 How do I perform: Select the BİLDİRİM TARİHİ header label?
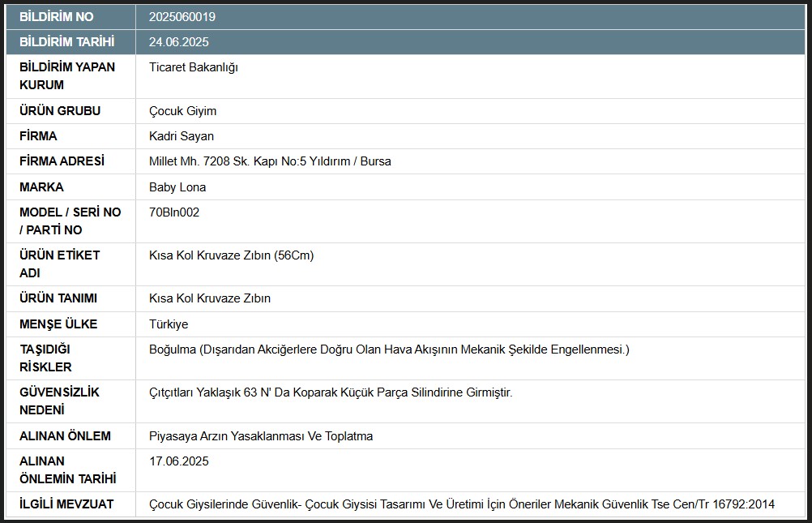(66, 41)
